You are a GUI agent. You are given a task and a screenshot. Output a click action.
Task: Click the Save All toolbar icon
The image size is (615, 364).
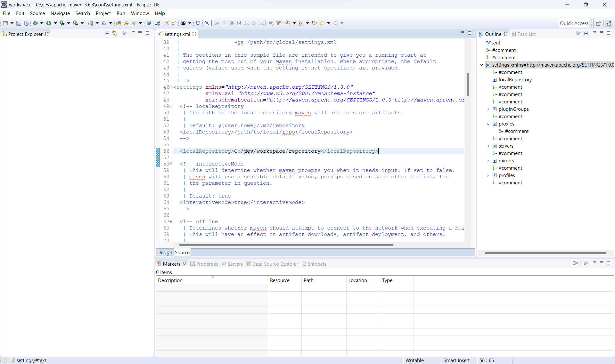coord(26,23)
